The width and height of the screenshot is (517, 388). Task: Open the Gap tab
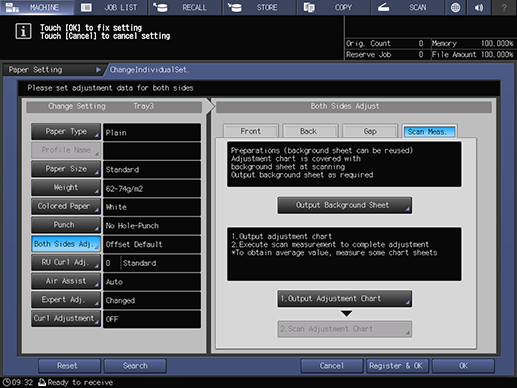click(370, 131)
